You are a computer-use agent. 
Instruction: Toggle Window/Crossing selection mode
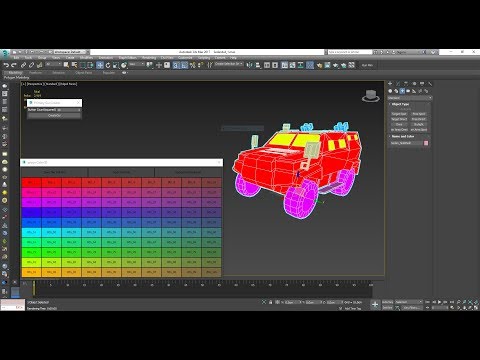[x=90, y=65]
